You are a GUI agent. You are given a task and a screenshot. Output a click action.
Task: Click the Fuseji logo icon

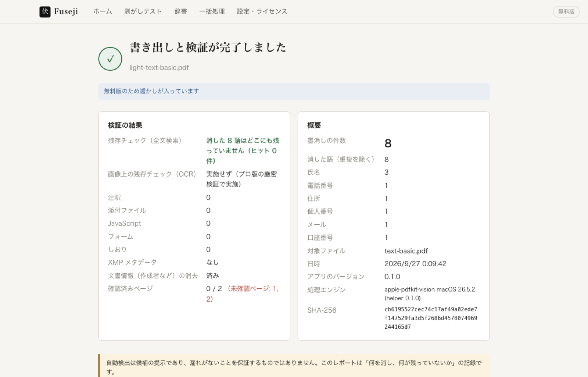45,12
